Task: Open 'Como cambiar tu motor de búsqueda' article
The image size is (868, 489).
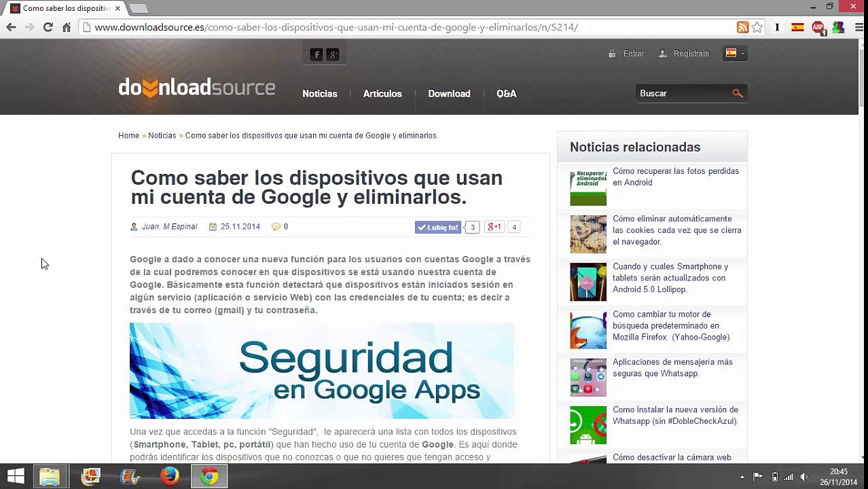Action: (x=672, y=325)
